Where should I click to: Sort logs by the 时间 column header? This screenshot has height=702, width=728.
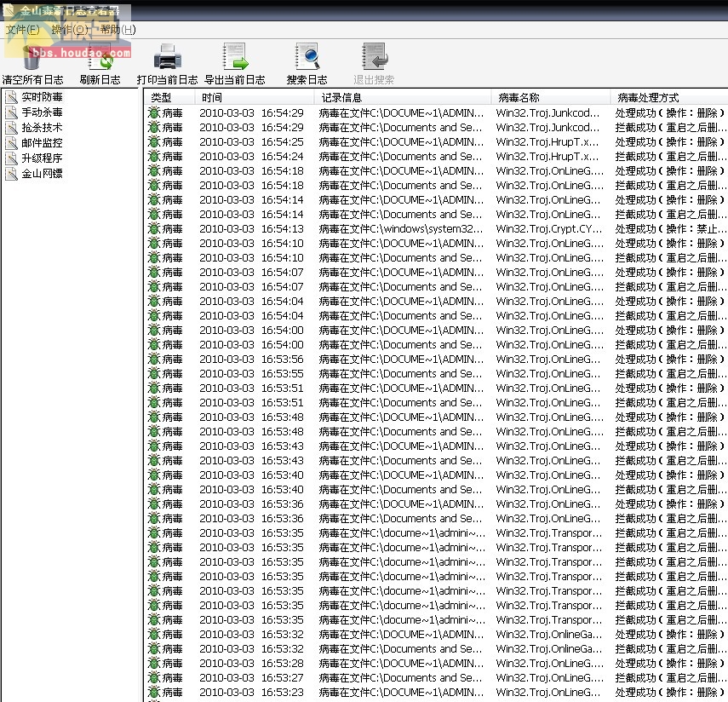255,98
